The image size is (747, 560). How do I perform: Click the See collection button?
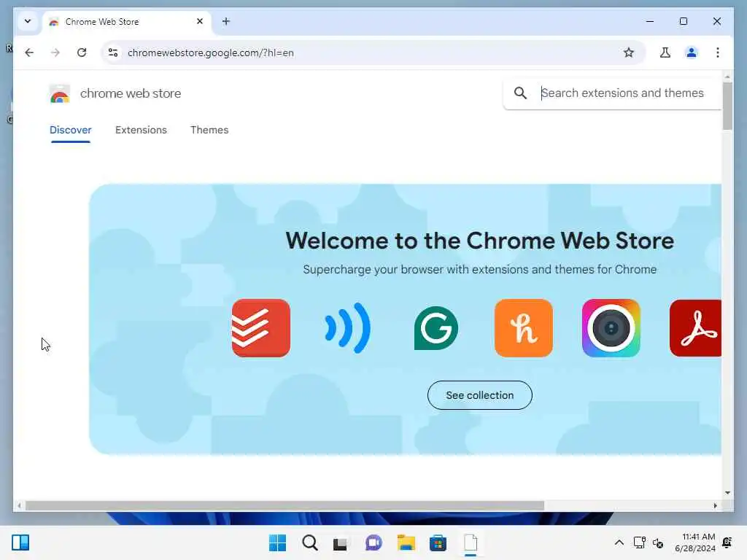click(x=480, y=395)
